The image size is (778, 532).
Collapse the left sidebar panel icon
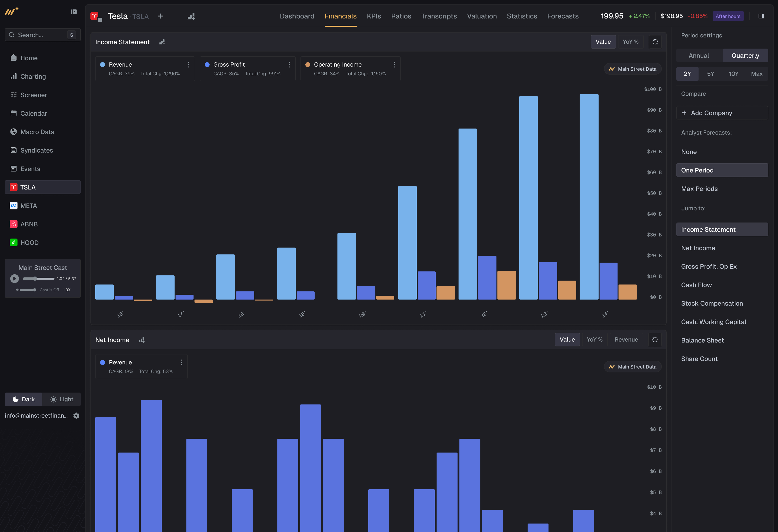[74, 12]
